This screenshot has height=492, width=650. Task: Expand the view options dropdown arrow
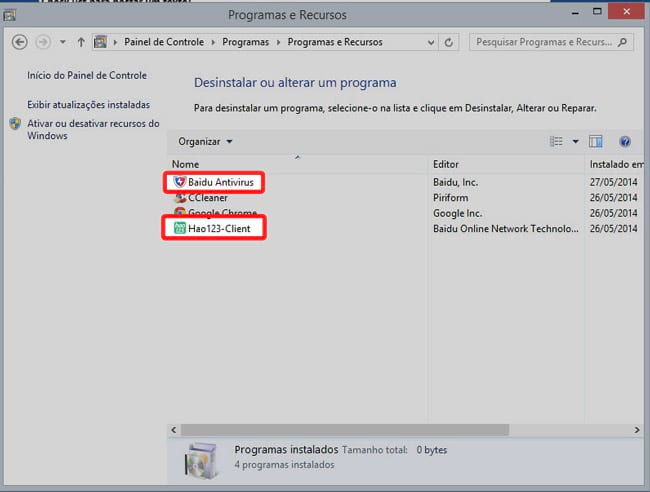coord(575,142)
